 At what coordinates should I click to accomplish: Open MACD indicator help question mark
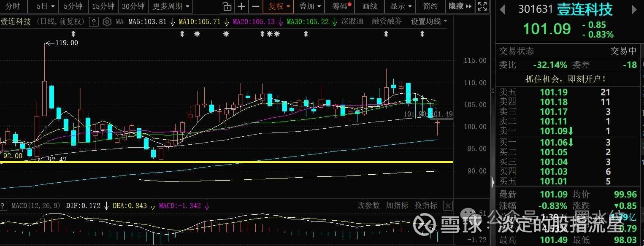click(3, 206)
